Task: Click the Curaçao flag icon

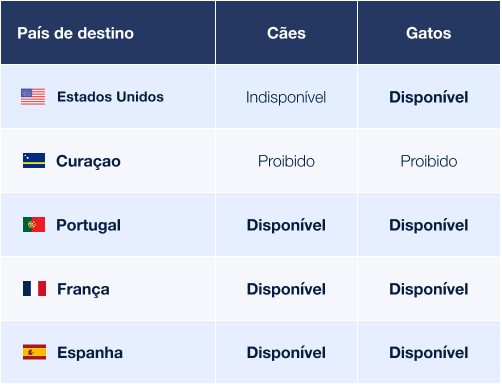Action: pyautogui.click(x=34, y=160)
